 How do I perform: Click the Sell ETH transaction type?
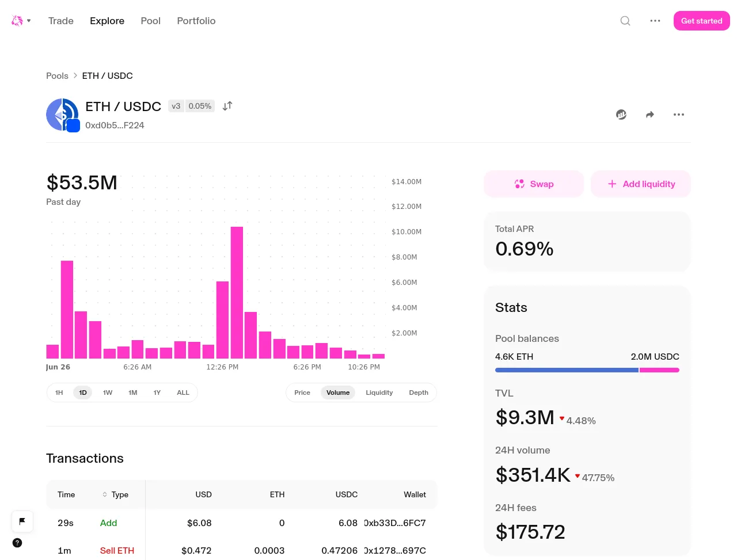coord(117,551)
